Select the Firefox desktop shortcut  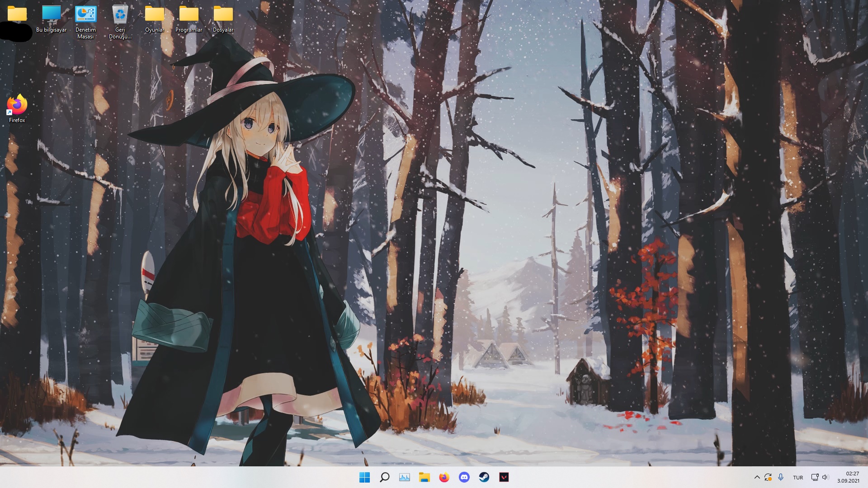17,108
